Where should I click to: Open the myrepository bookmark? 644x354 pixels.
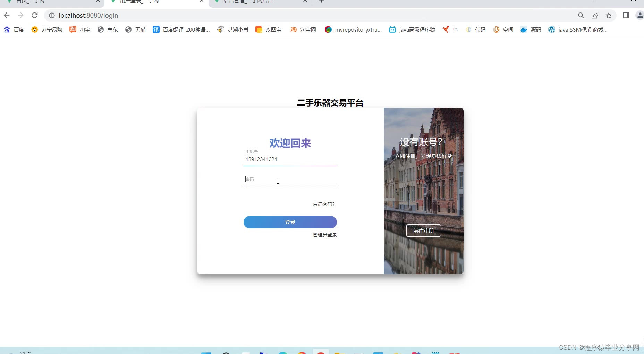[353, 29]
